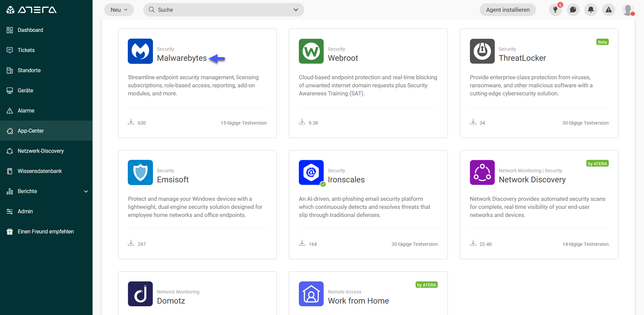Screen dimensions: 644x315
Task: Click the by ATERA badge on Work from Home
Action: pyautogui.click(x=427, y=285)
